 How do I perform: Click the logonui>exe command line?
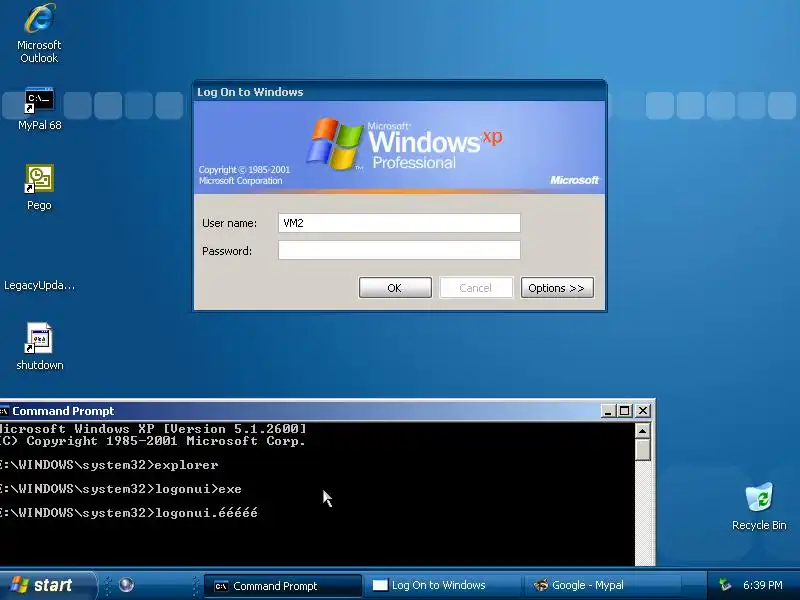click(121, 489)
